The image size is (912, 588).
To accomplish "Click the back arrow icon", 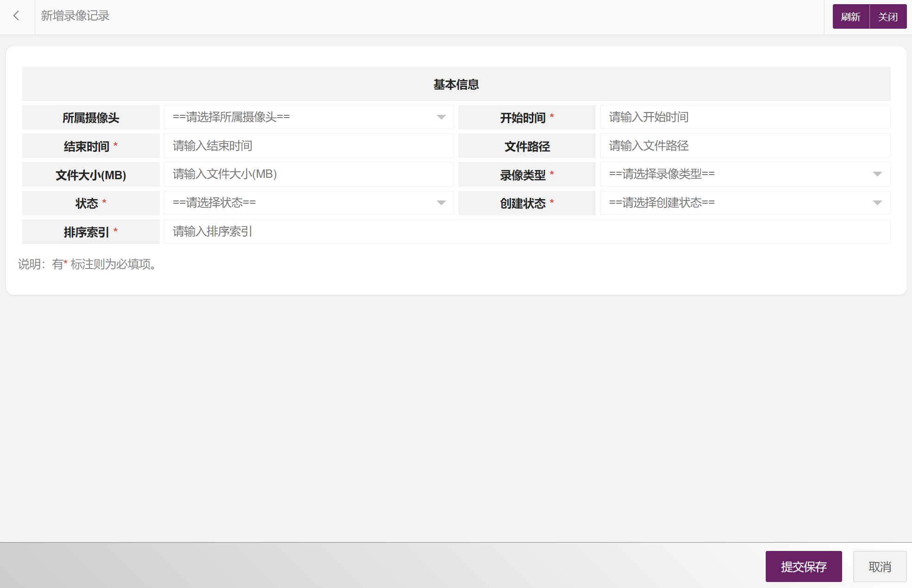I will point(17,16).
